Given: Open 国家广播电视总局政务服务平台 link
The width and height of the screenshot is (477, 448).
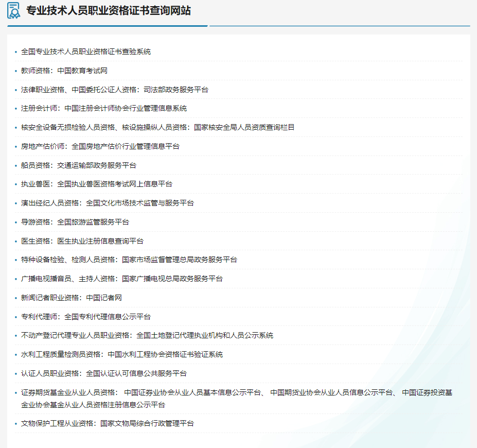Looking at the screenshot, I should pyautogui.click(x=172, y=279).
